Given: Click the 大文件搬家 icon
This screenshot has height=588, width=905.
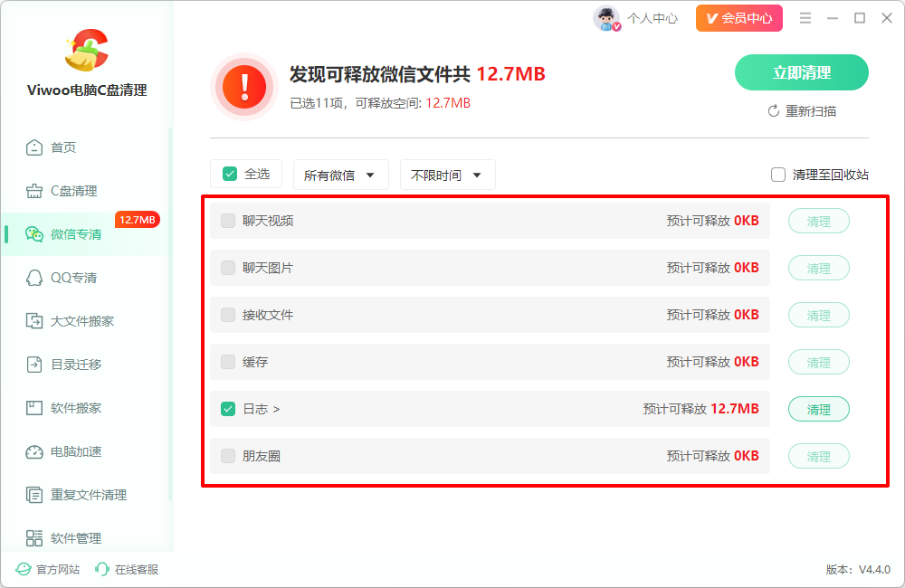Looking at the screenshot, I should pos(34,321).
